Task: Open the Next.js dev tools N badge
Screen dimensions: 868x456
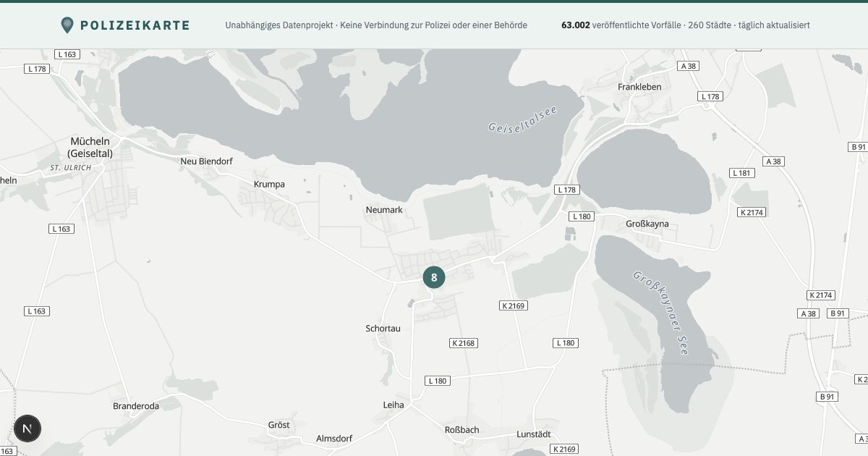Action: click(x=27, y=428)
